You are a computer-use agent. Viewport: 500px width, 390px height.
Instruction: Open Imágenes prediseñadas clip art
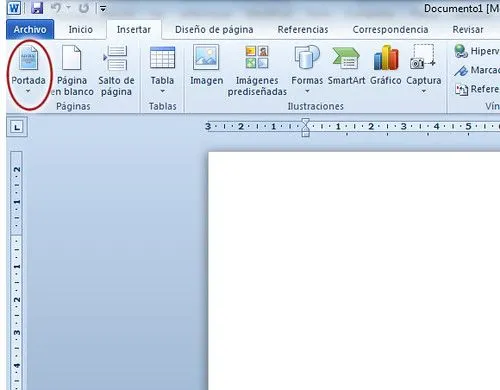pos(257,71)
